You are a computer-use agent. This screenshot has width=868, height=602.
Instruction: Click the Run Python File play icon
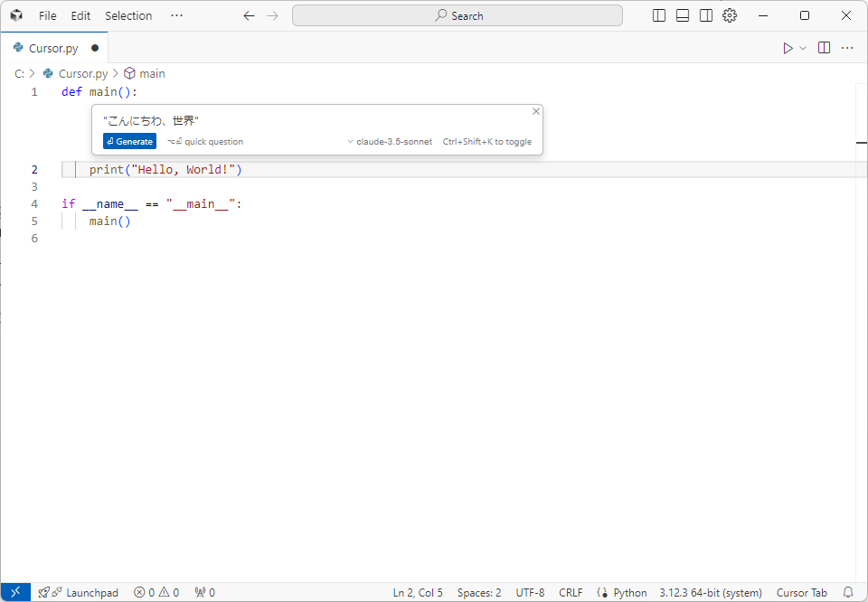click(x=788, y=48)
